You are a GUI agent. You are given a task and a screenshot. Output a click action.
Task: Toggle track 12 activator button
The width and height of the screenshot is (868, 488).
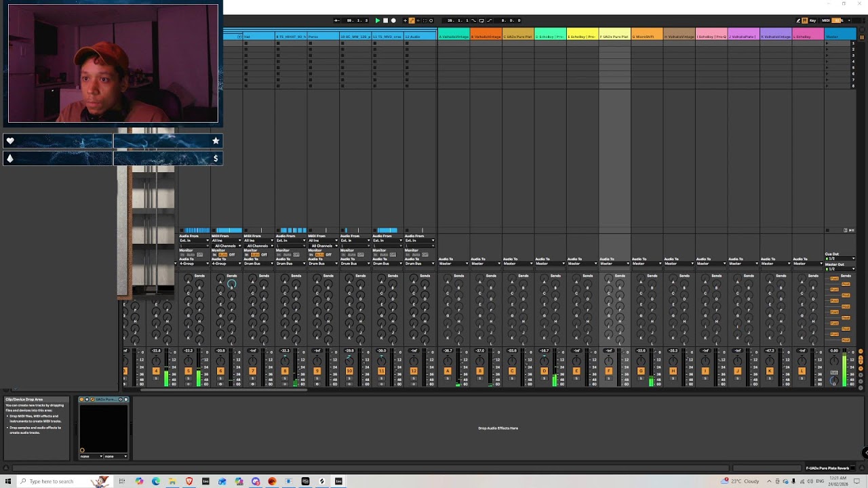[414, 371]
